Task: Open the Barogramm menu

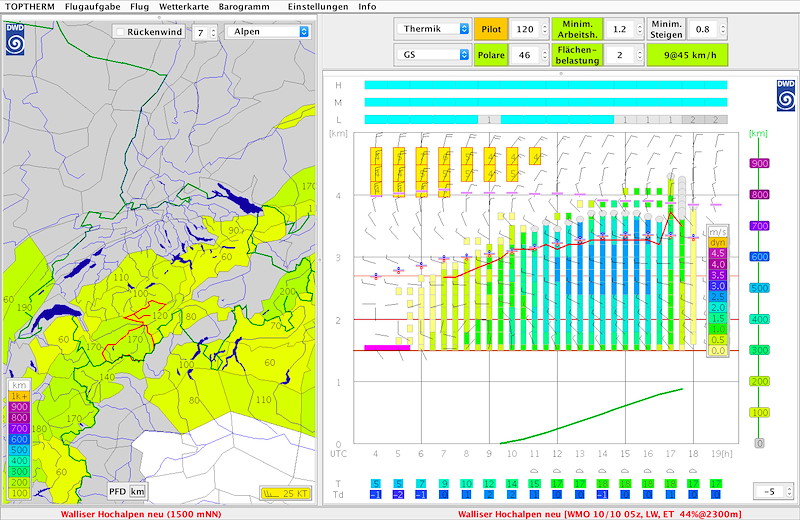Action: click(x=244, y=7)
